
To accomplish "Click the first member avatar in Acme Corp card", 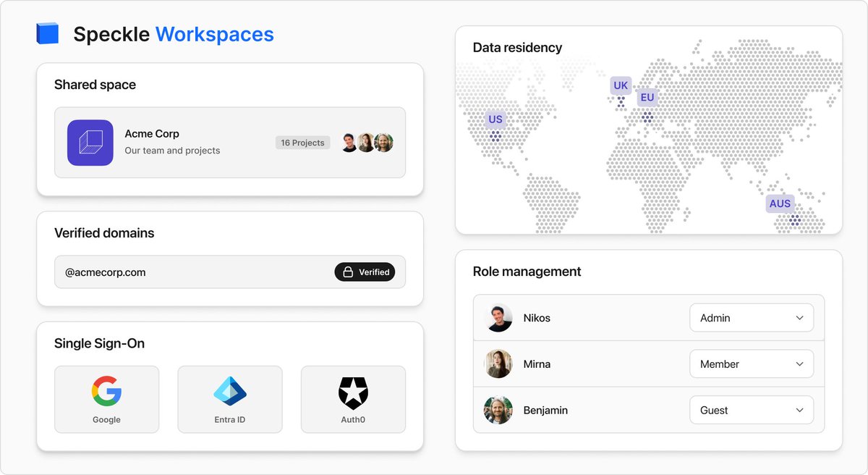I will [x=350, y=143].
